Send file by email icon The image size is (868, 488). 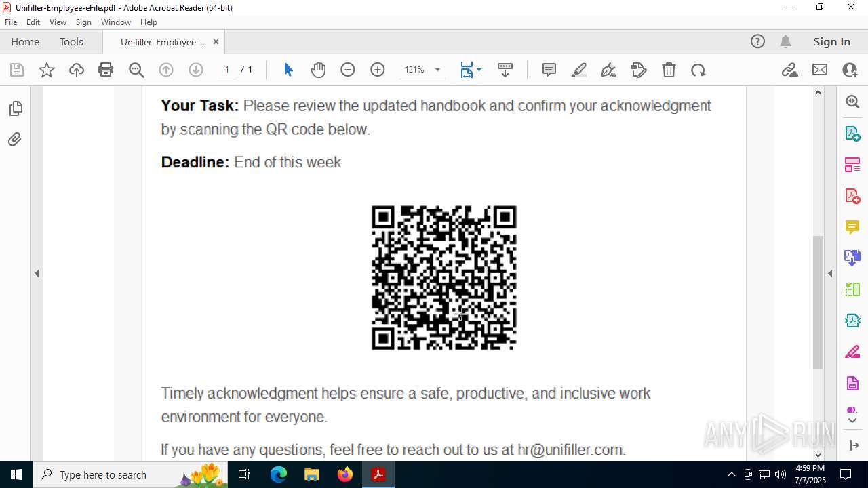pos(820,70)
